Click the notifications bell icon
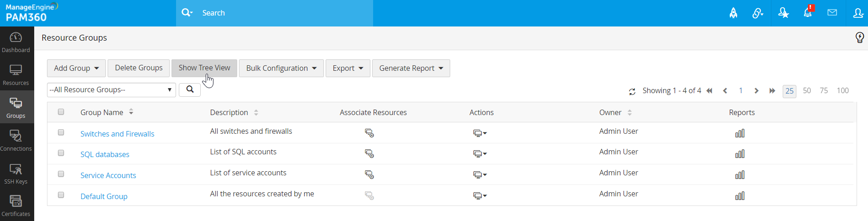Viewport: 868px width, 221px height. 807,13
